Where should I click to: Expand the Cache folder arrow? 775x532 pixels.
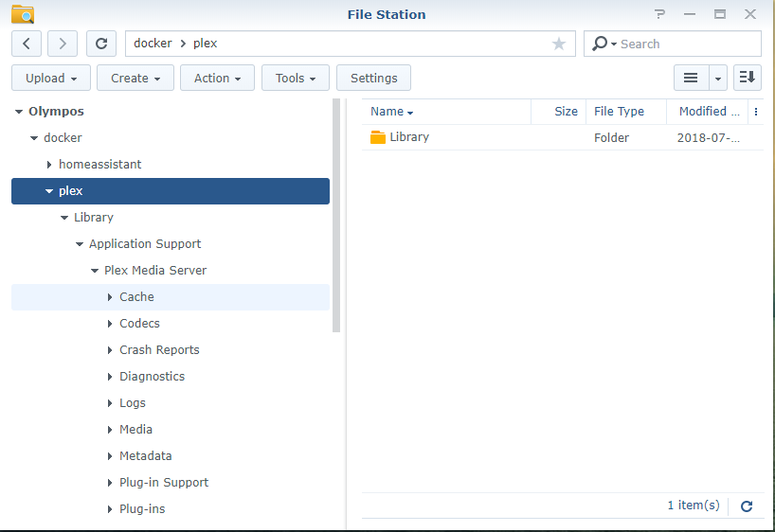coord(110,297)
